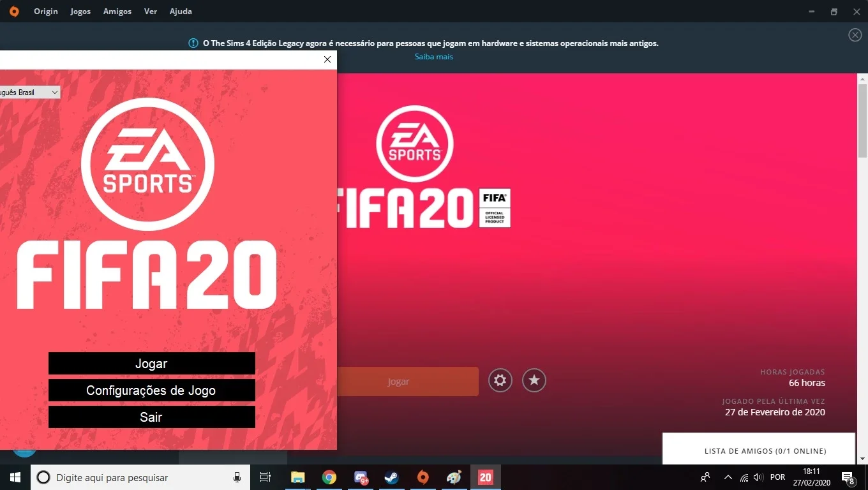This screenshot has height=490, width=868.
Task: Restore down the Origin window
Action: tap(834, 11)
